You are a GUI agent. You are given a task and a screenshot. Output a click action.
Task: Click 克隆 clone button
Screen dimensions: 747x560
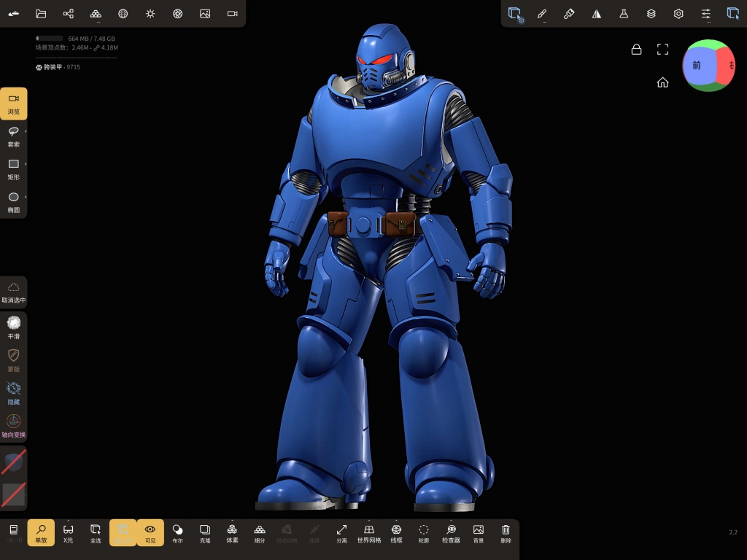coord(205,532)
